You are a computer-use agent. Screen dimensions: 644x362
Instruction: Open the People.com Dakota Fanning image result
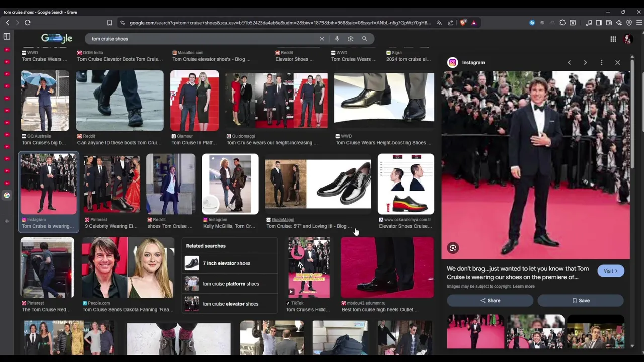(128, 267)
